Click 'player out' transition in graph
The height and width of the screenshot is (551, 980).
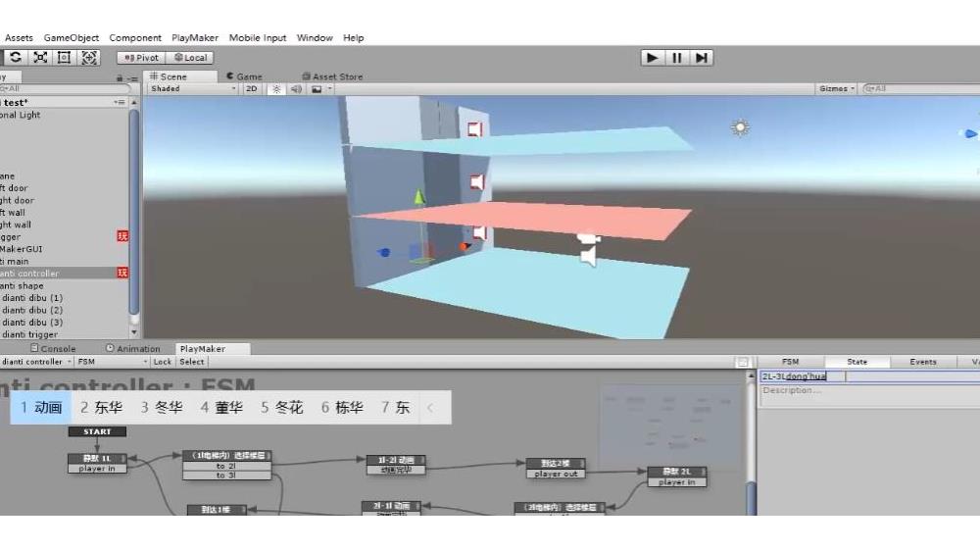click(x=556, y=475)
